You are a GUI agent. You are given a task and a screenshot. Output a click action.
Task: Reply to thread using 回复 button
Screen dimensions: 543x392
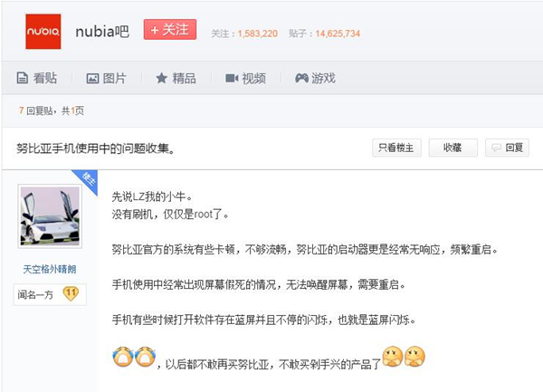(x=507, y=148)
